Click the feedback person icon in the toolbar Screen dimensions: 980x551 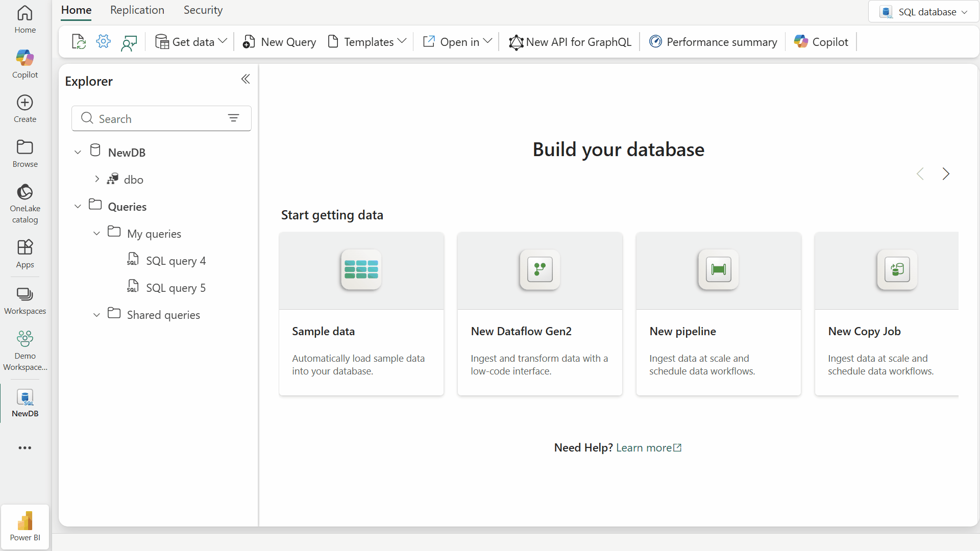point(129,41)
